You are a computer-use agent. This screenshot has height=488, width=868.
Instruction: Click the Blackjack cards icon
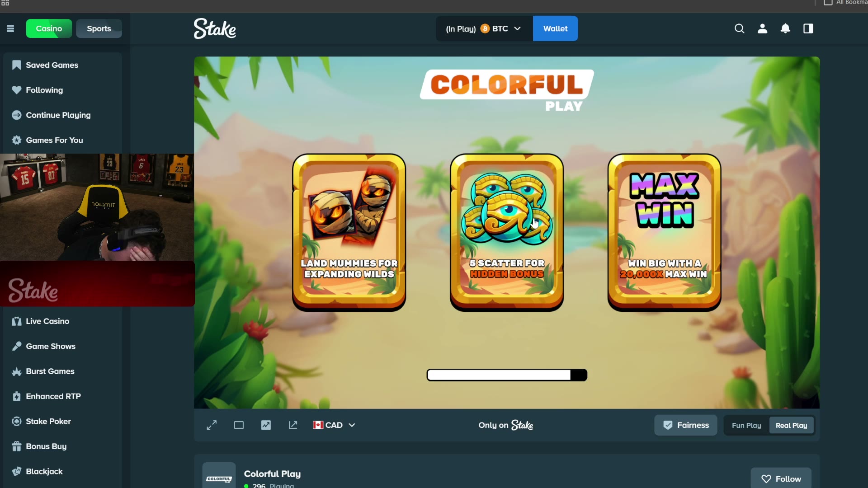point(17,471)
